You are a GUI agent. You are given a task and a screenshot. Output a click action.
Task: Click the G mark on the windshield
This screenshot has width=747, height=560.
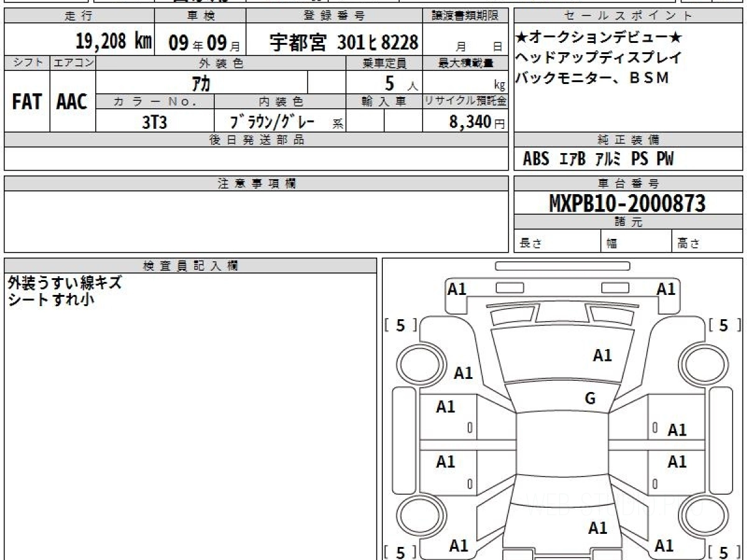click(x=590, y=399)
